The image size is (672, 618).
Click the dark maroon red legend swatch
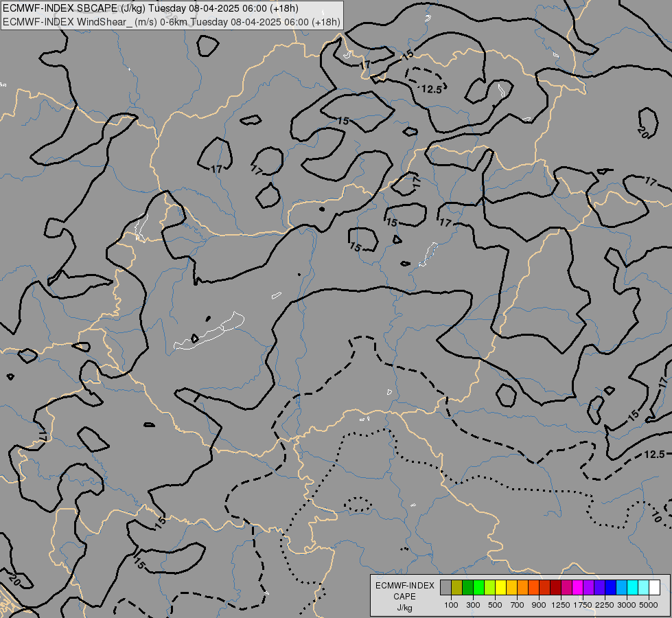point(555,587)
